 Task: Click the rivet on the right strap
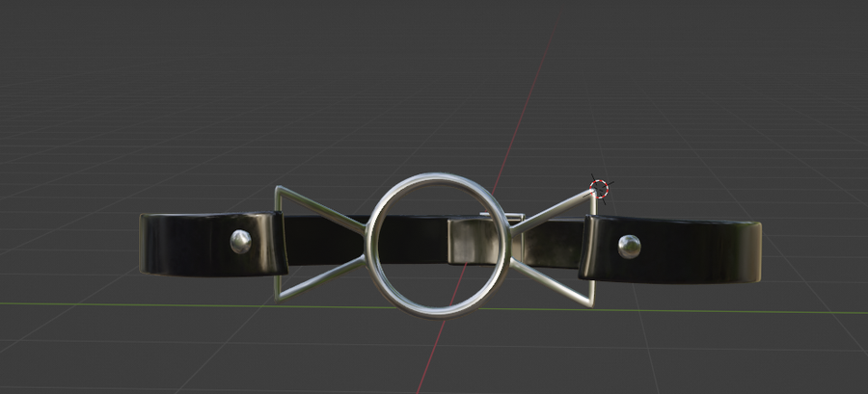click(629, 247)
